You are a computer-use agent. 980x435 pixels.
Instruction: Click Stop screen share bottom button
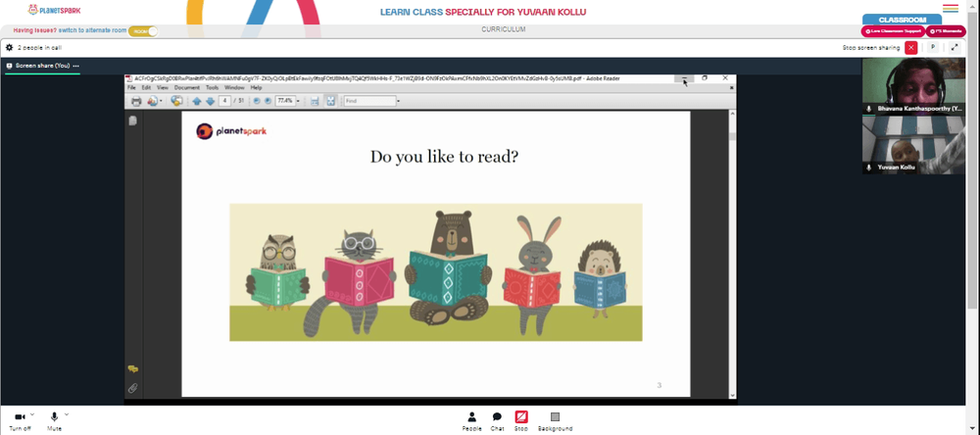pyautogui.click(x=521, y=421)
